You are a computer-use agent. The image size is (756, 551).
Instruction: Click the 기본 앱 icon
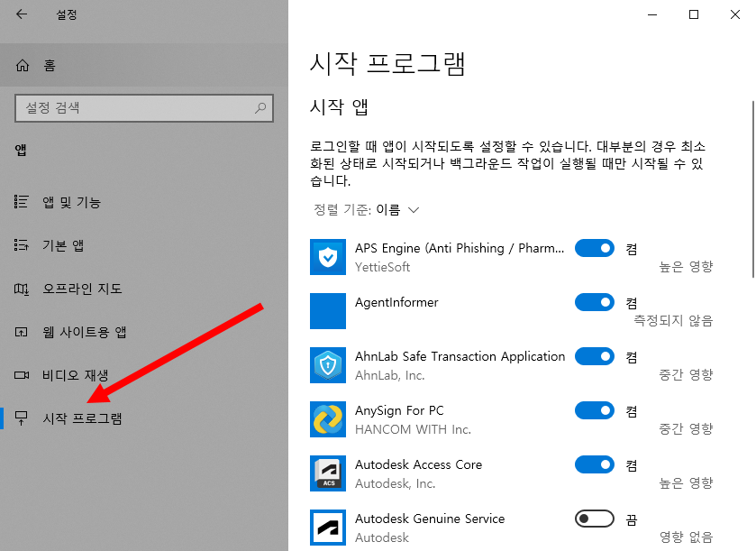click(22, 245)
